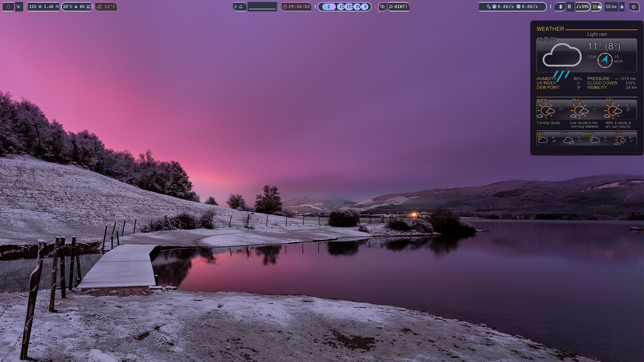The image size is (644, 362).
Task: Click the clock showing 19:36:52
Action: pyautogui.click(x=297, y=7)
